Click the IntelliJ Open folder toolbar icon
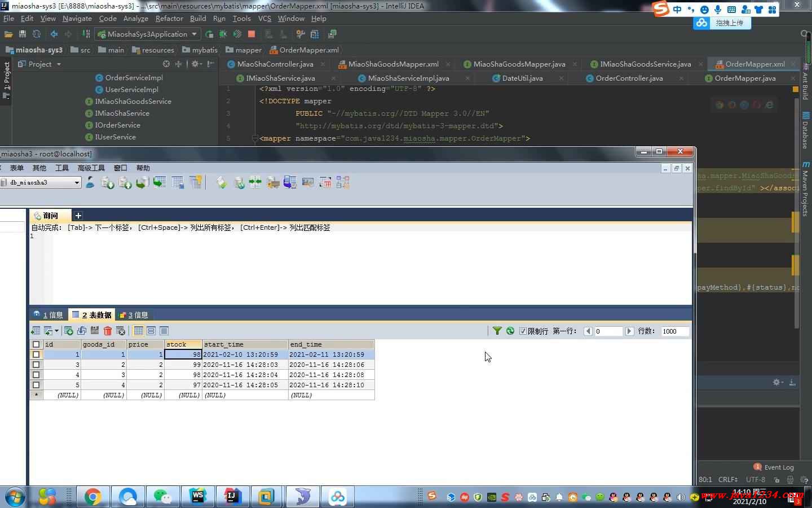Viewport: 812px width, 508px height. 8,34
